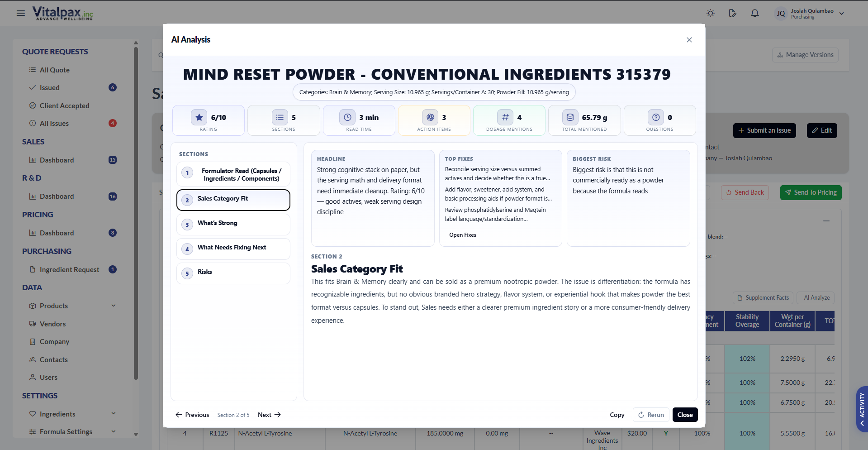Select the Risks section

[x=233, y=273]
